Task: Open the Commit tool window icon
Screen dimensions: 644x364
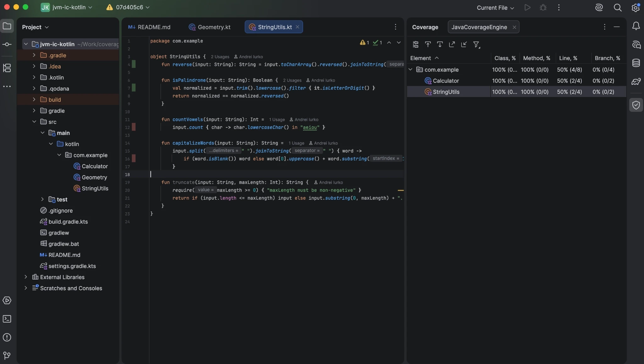Action: pos(7,44)
